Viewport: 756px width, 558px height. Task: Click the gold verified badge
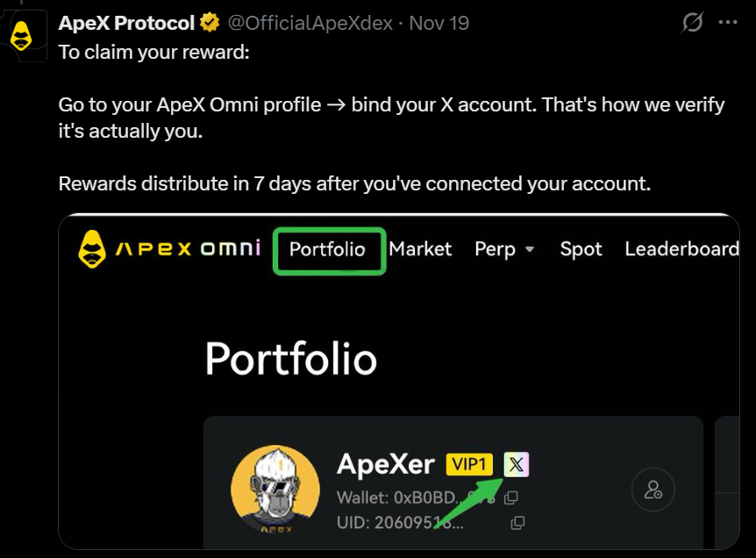[x=210, y=23]
